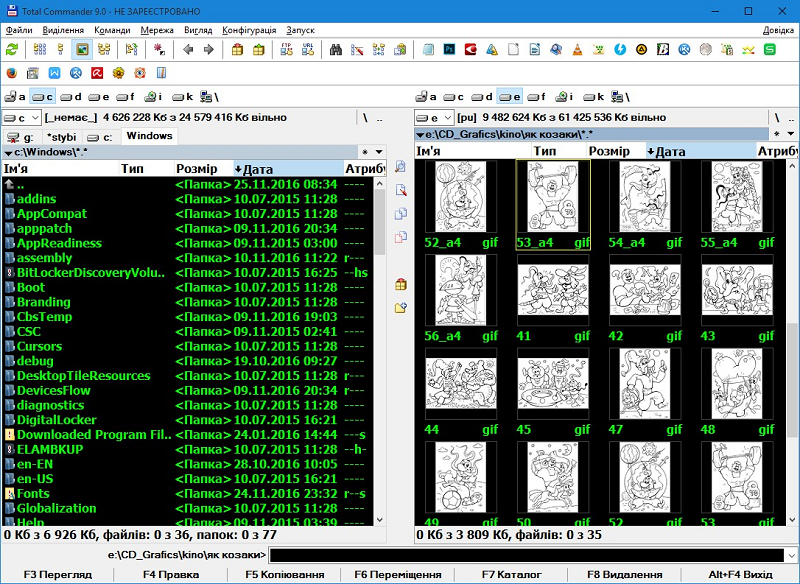Viewport: 800px width, 584px height.
Task: Open FTP connect toolbar icon
Action: 286,49
